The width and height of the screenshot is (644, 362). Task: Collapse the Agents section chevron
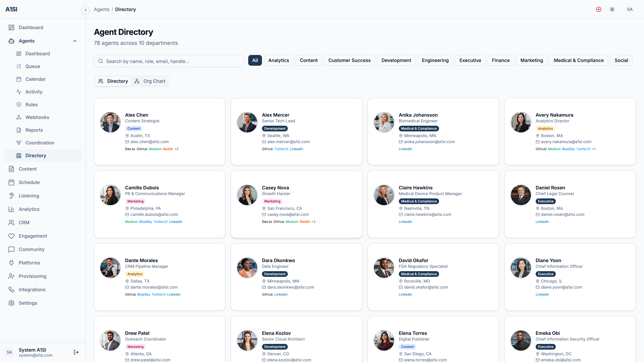click(x=75, y=41)
